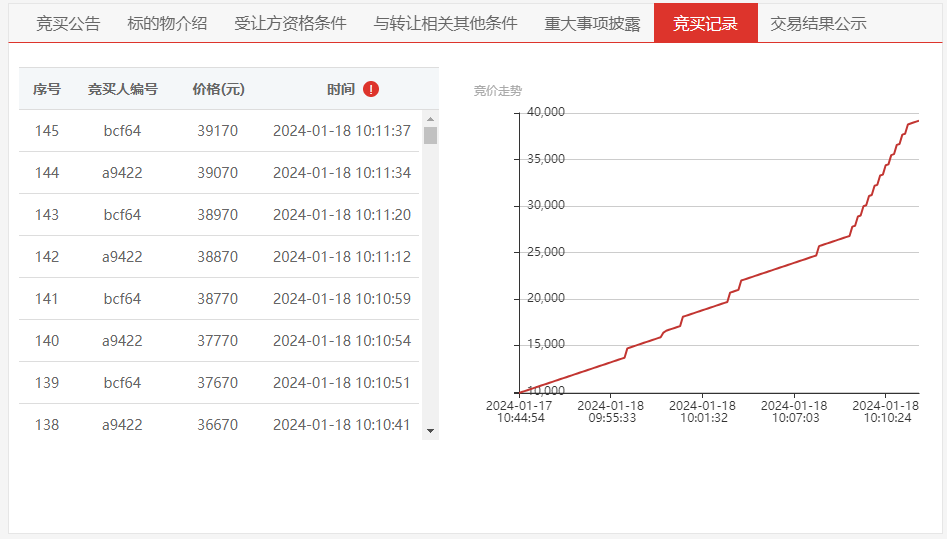Click timestamp 2024-01-18 10:11:37
This screenshot has width=947, height=539.
[x=342, y=131]
